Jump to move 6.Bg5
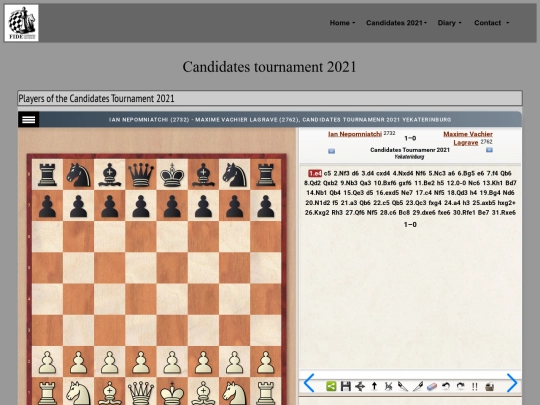Screen dimensions: 540x405 click(466, 173)
